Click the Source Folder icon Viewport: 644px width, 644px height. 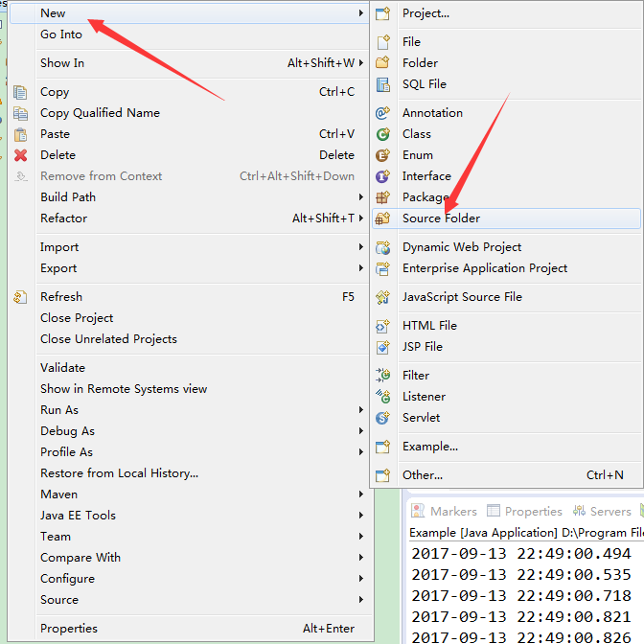point(382,218)
